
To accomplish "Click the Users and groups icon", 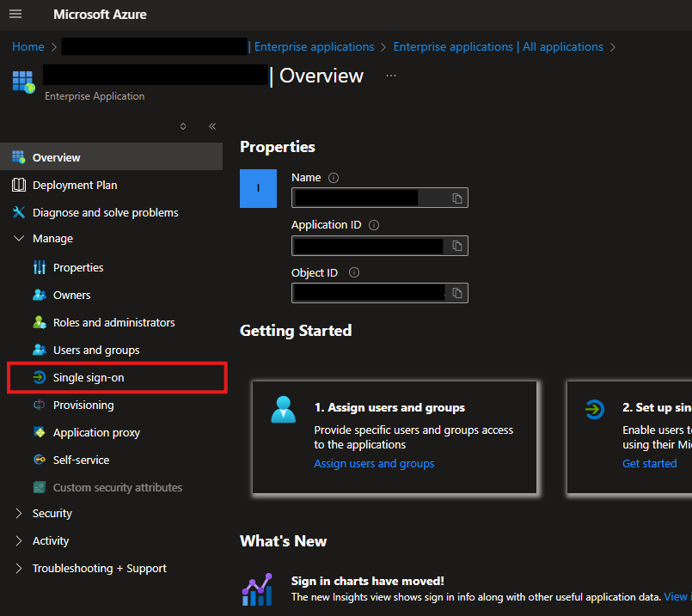I will [40, 351].
